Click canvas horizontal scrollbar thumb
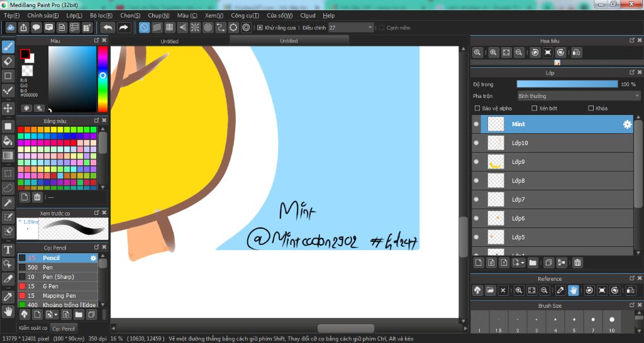644x343 pixels. tap(346, 329)
